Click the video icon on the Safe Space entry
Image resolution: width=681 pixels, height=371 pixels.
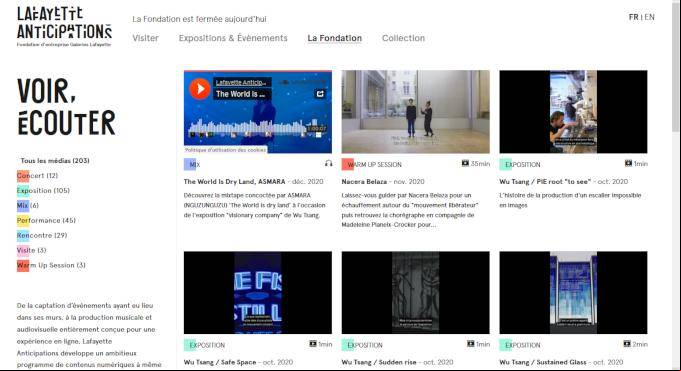(313, 344)
